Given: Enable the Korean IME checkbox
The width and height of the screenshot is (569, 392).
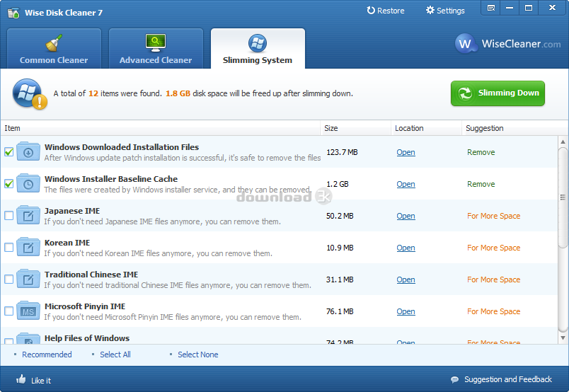Looking at the screenshot, I should coord(9,248).
